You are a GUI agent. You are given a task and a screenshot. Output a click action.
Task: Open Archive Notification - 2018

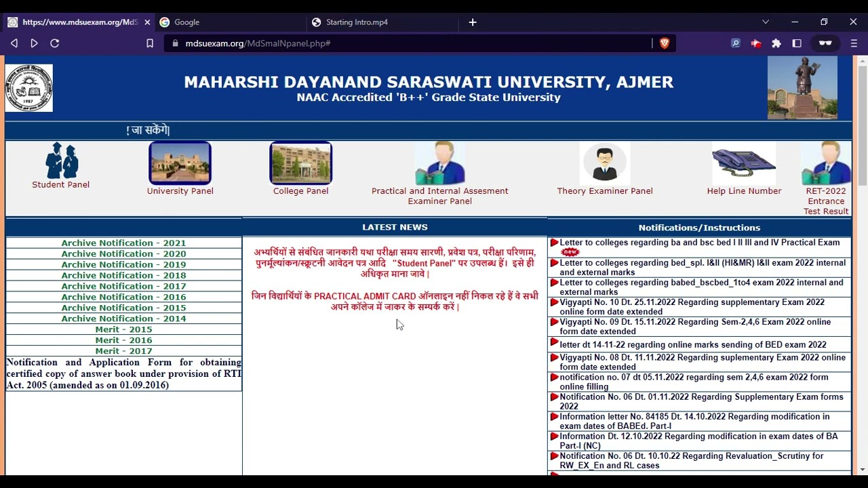[x=123, y=275]
